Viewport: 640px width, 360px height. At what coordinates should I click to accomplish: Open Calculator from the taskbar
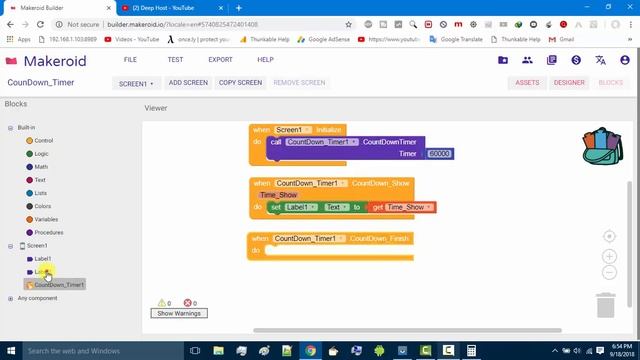tap(471, 351)
